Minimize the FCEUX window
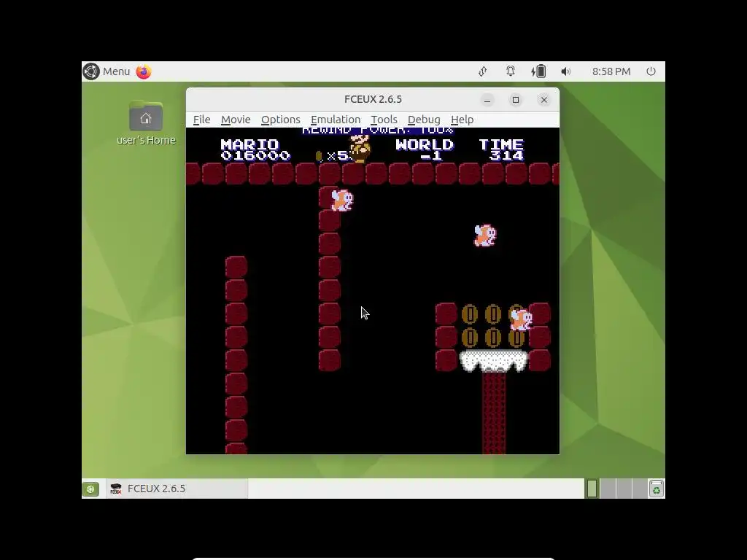The height and width of the screenshot is (560, 747). click(487, 100)
